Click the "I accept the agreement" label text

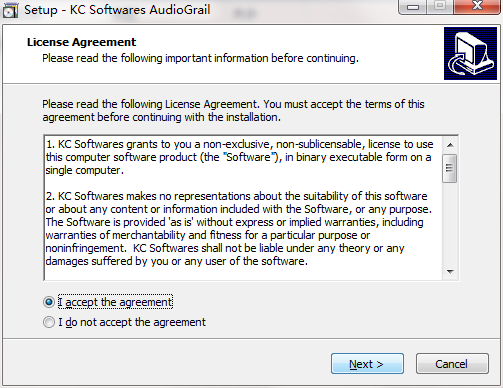pyautogui.click(x=115, y=302)
